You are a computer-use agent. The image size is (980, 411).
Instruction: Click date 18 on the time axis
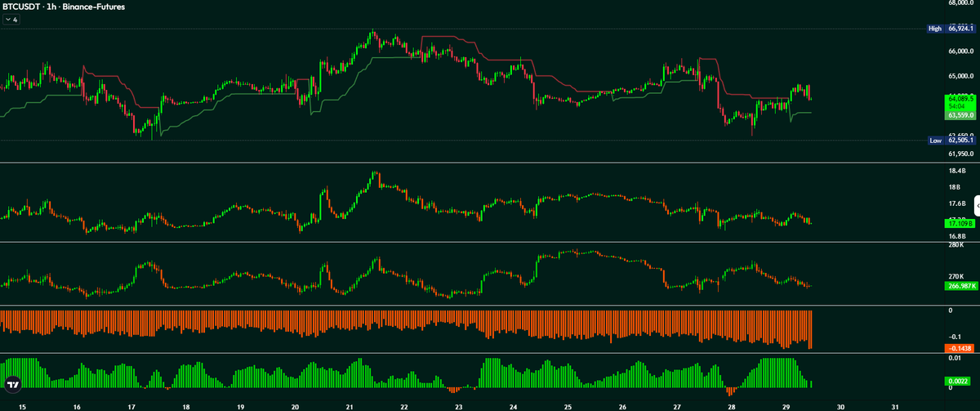click(x=186, y=405)
